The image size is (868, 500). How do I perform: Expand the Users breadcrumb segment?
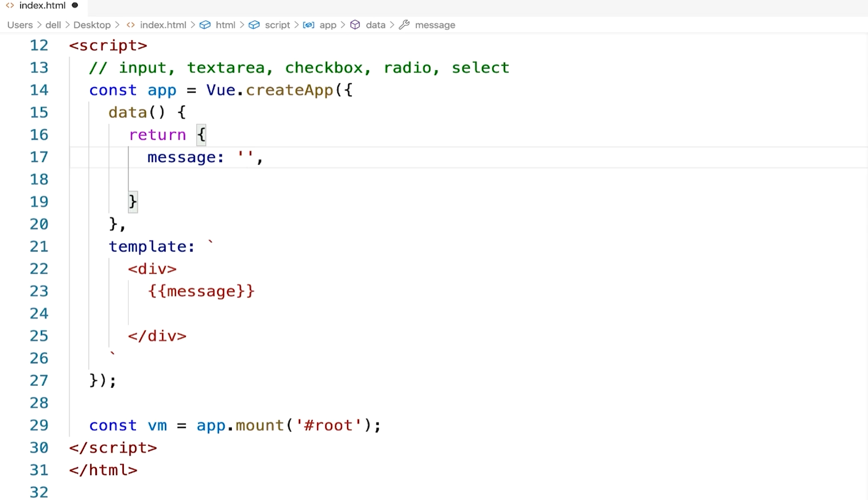tap(19, 24)
